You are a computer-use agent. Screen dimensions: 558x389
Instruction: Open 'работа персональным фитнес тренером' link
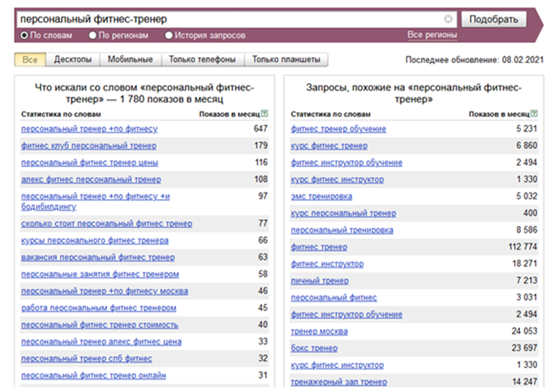pos(99,308)
